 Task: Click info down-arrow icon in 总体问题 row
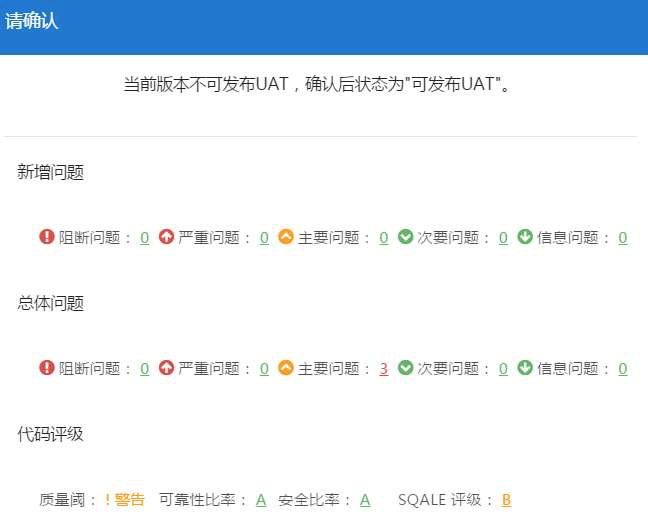pyautogui.click(x=525, y=368)
